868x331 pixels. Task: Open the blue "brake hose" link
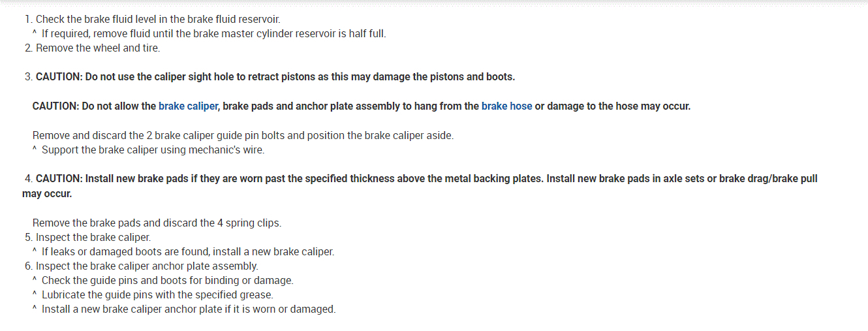coord(506,106)
